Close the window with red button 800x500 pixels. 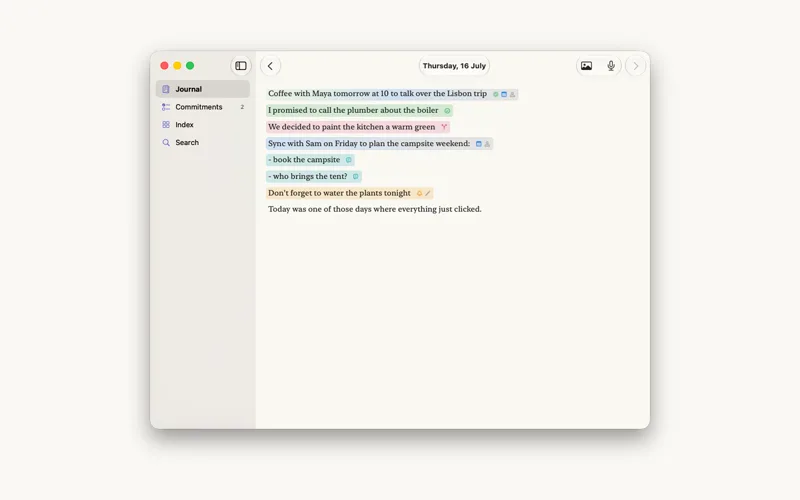(164, 65)
